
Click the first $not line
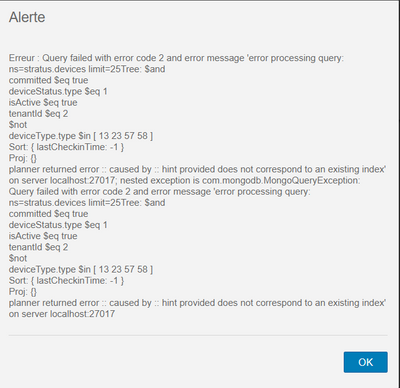coord(18,125)
